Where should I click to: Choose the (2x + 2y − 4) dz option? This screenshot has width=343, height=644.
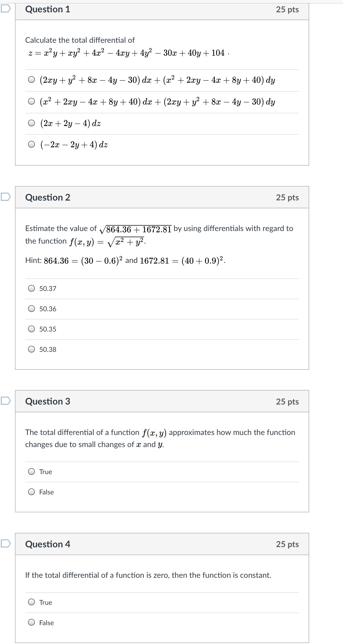click(31, 123)
